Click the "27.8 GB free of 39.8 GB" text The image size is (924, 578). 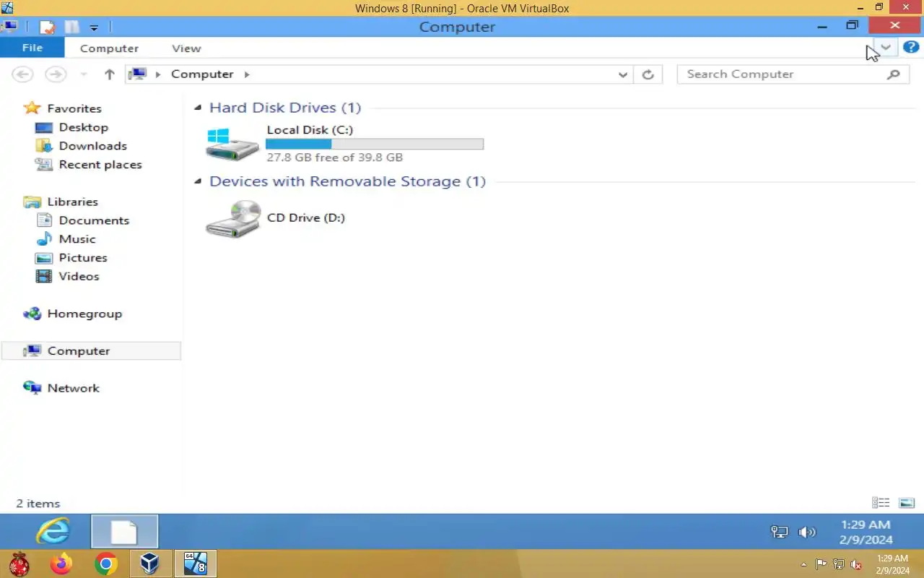pos(335,158)
